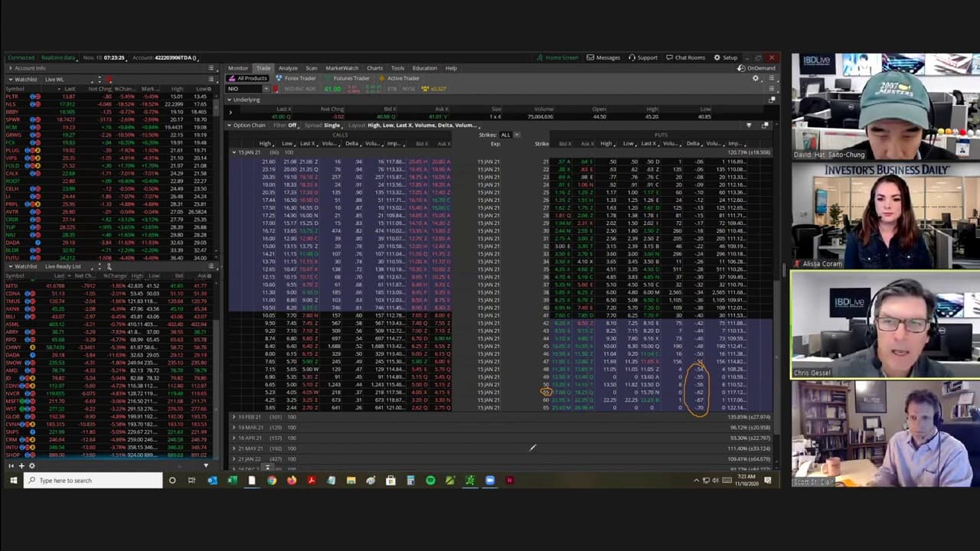980x551 pixels.
Task: Select the All Products sub-tab
Action: point(248,78)
